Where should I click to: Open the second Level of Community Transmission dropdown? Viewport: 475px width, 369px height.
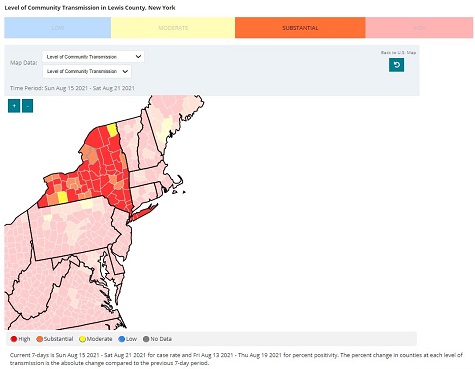pos(87,71)
